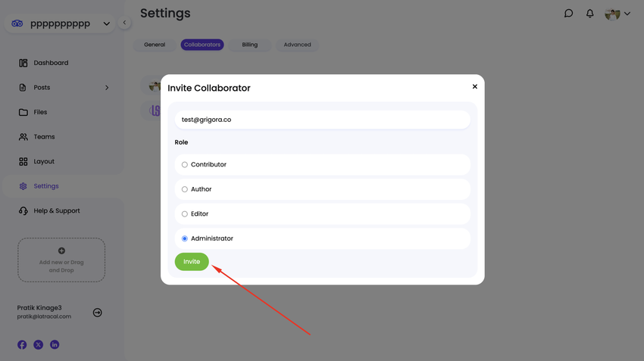Expand the profile avatar menu
Screen dimensions: 644x361
pos(617,14)
